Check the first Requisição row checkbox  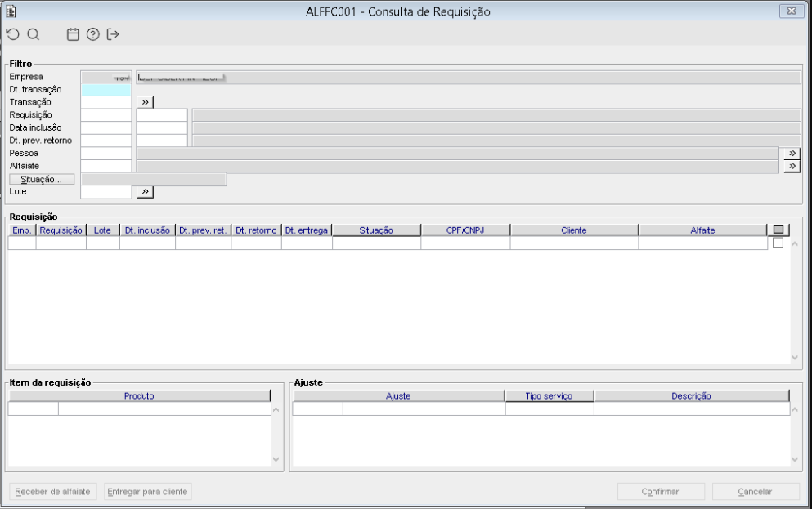click(x=778, y=243)
